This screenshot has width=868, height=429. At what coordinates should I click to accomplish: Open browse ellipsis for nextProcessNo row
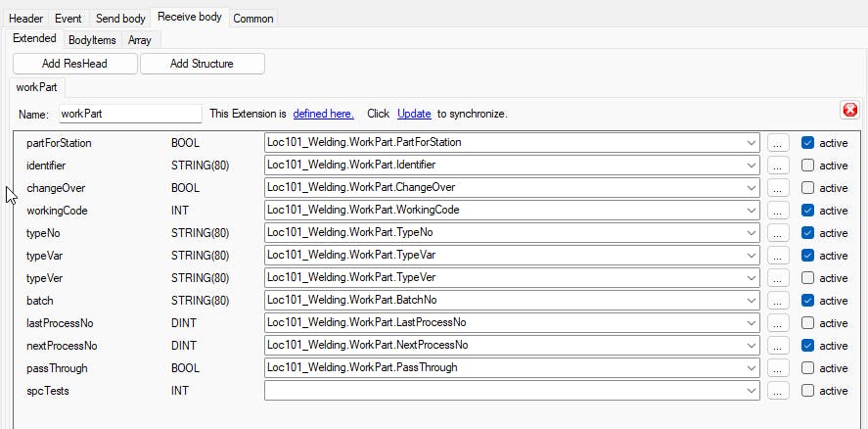778,346
